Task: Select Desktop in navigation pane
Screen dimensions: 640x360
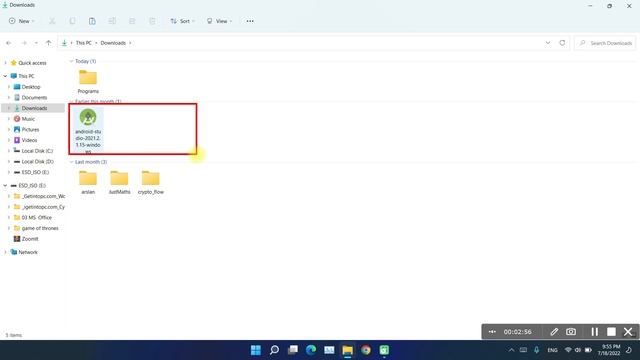Action: tap(31, 87)
